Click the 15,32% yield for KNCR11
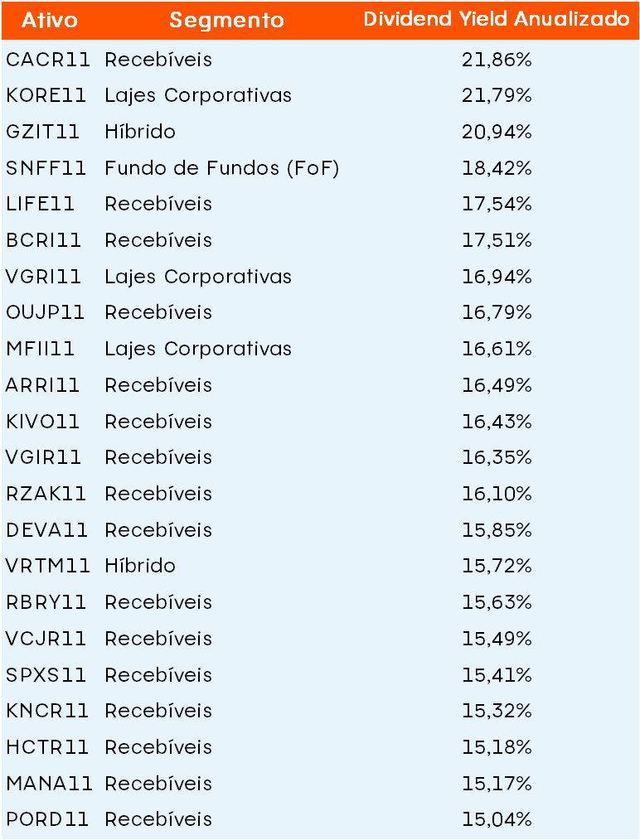The width and height of the screenshot is (640, 840). (x=497, y=711)
